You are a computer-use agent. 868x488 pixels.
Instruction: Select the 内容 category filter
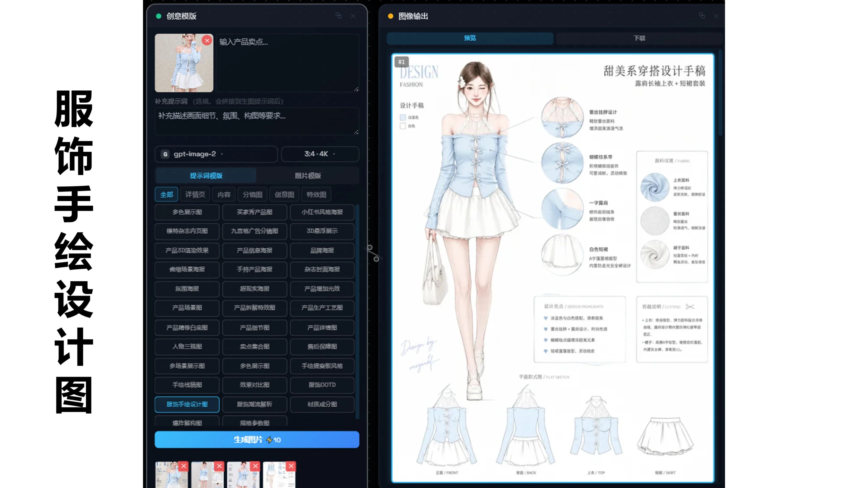click(224, 195)
